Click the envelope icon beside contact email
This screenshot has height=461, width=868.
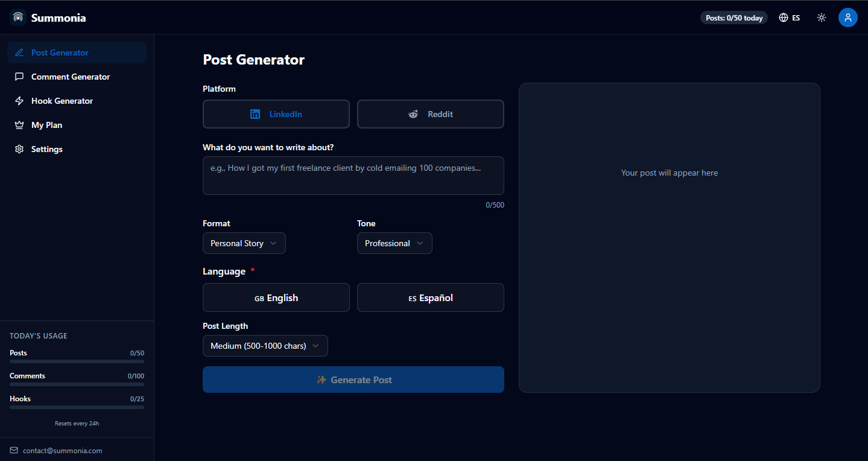pos(14,450)
